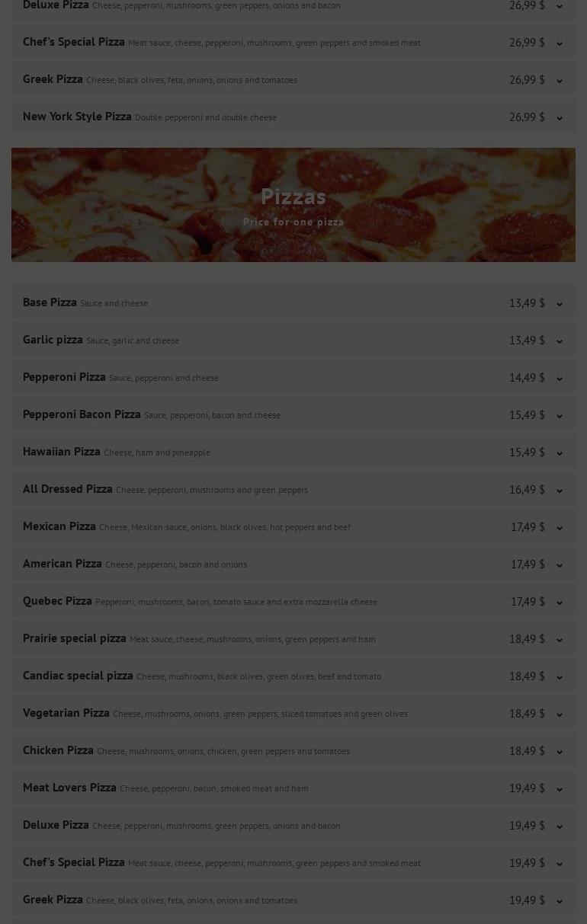Open Candiac special pizza chevron

[559, 677]
